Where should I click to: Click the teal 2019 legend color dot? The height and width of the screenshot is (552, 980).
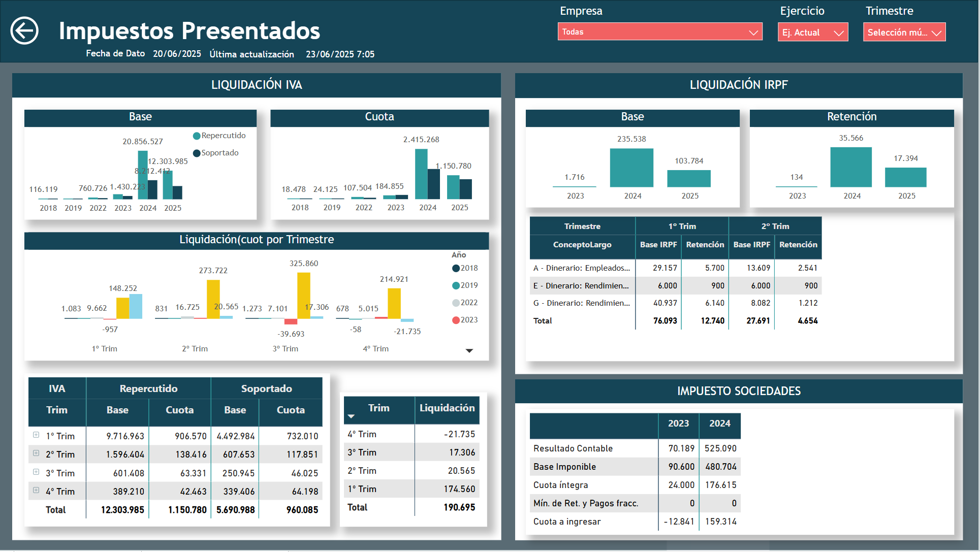click(457, 285)
